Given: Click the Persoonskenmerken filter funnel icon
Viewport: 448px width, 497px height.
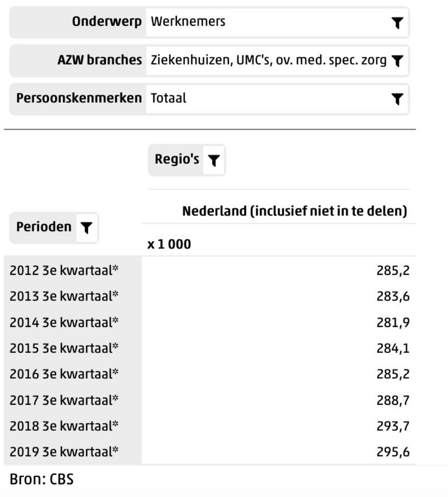Looking at the screenshot, I should tap(397, 99).
